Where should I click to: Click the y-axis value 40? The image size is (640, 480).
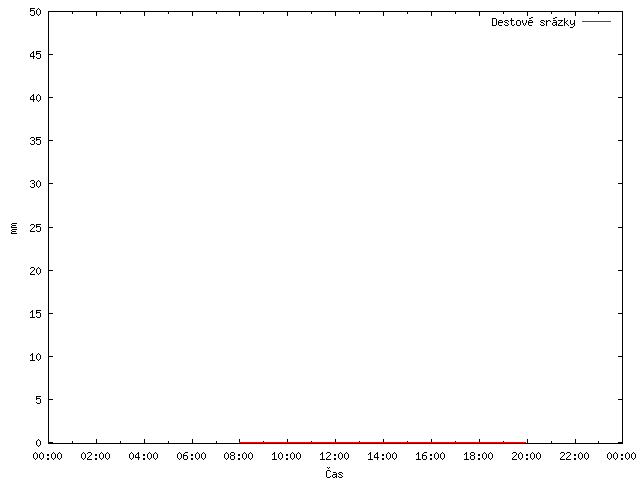point(36,98)
